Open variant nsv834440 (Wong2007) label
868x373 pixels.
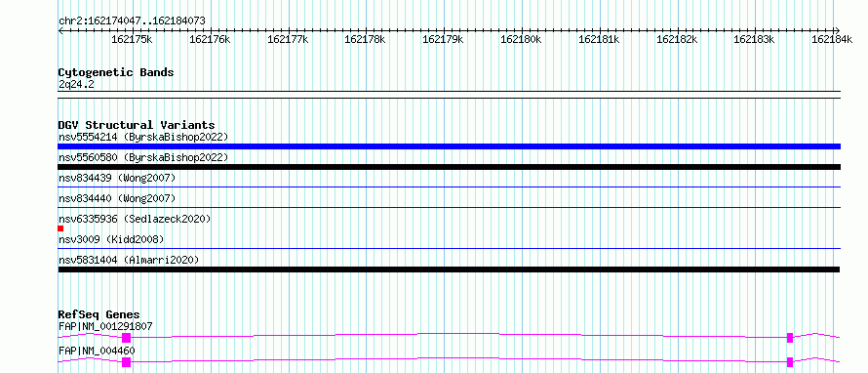(117, 198)
